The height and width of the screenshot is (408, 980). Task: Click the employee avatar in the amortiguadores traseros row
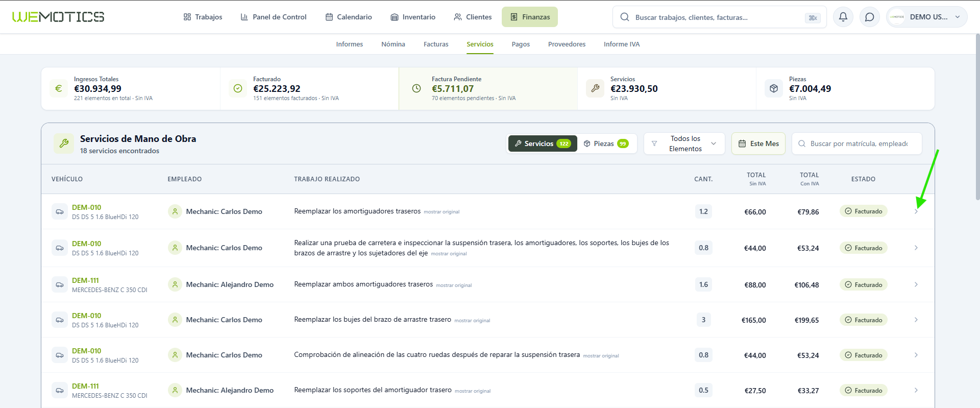175,211
